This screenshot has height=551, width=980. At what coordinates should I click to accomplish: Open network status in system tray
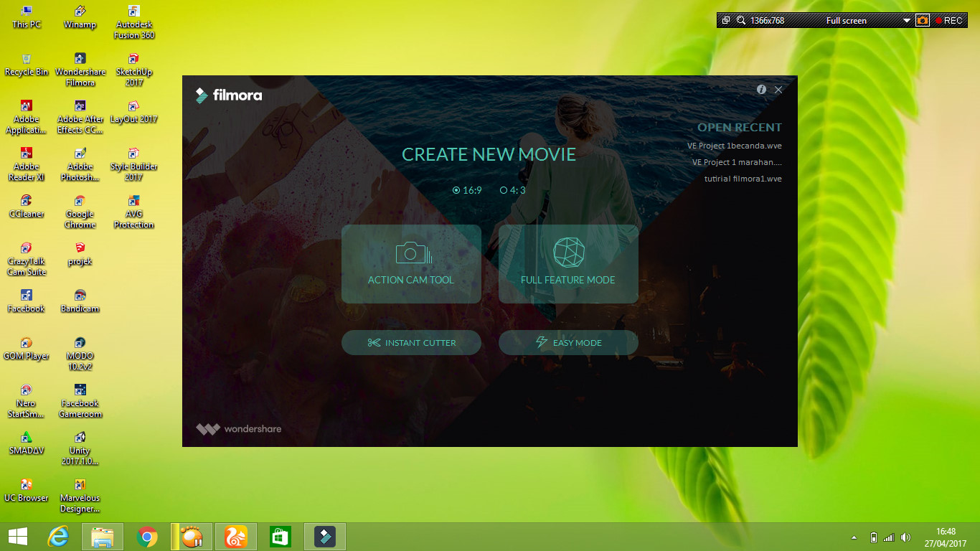889,537
